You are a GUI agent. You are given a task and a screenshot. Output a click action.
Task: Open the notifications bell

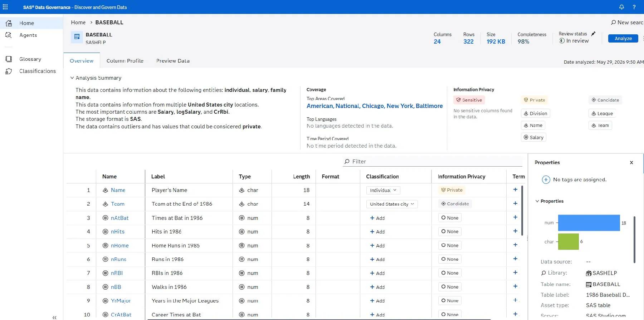621,7
